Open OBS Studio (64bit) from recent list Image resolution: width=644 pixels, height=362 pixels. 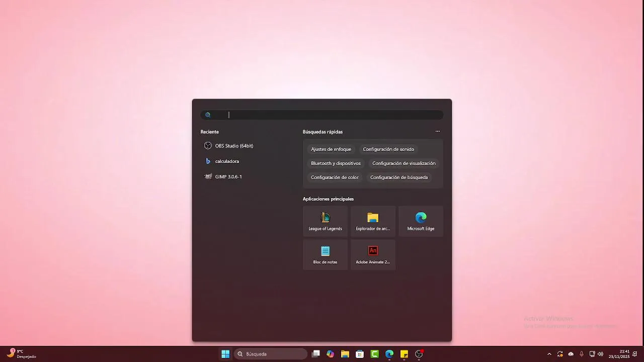tap(229, 146)
